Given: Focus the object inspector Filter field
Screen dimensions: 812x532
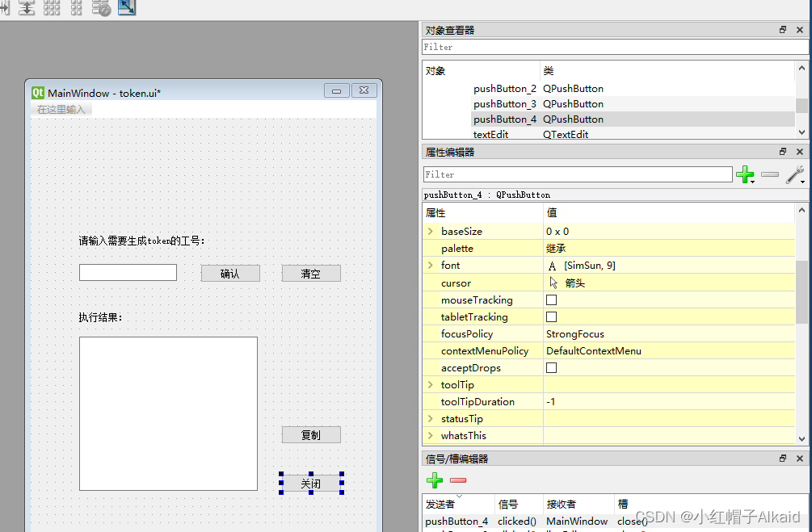Looking at the screenshot, I should click(x=615, y=47).
